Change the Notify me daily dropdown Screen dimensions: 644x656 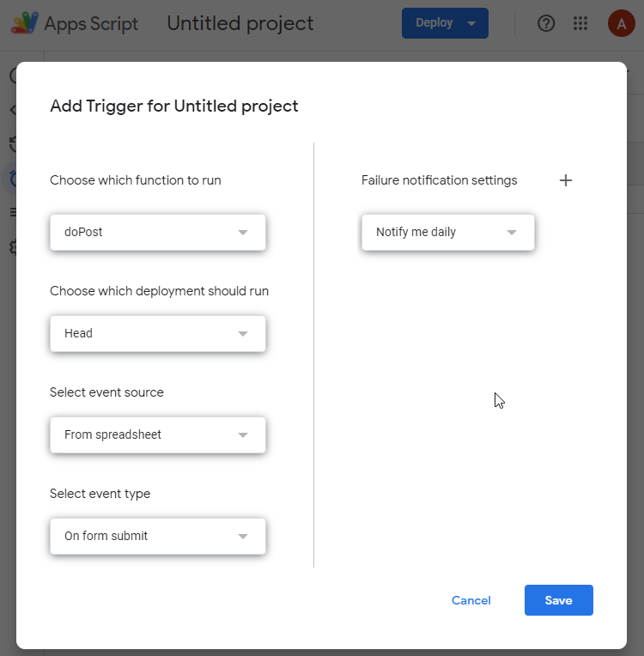(447, 232)
